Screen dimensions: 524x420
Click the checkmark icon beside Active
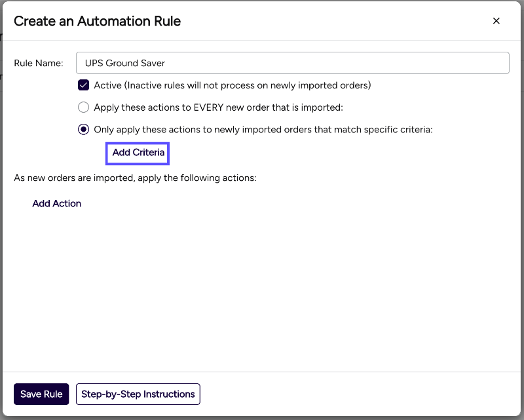click(83, 85)
